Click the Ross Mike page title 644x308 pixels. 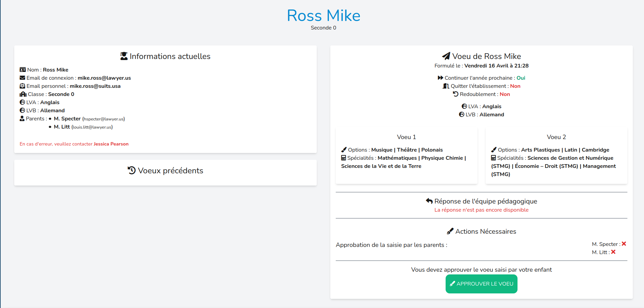pos(324,16)
